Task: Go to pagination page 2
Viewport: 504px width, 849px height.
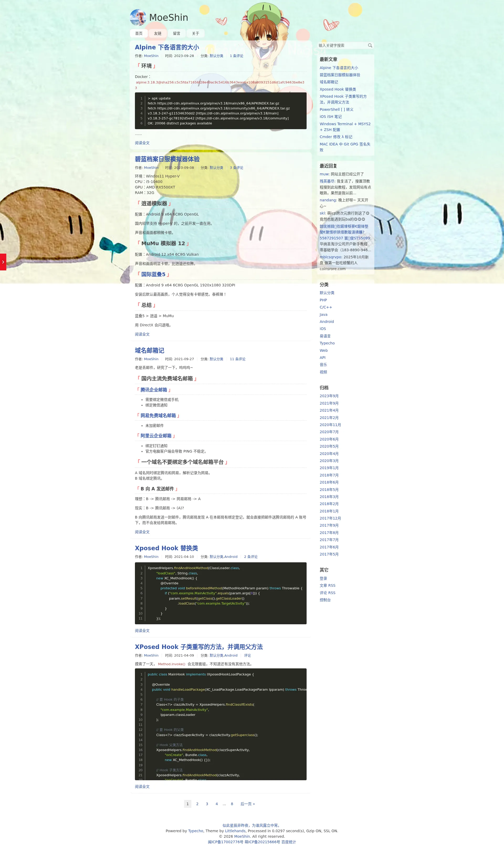Action: pyautogui.click(x=197, y=804)
